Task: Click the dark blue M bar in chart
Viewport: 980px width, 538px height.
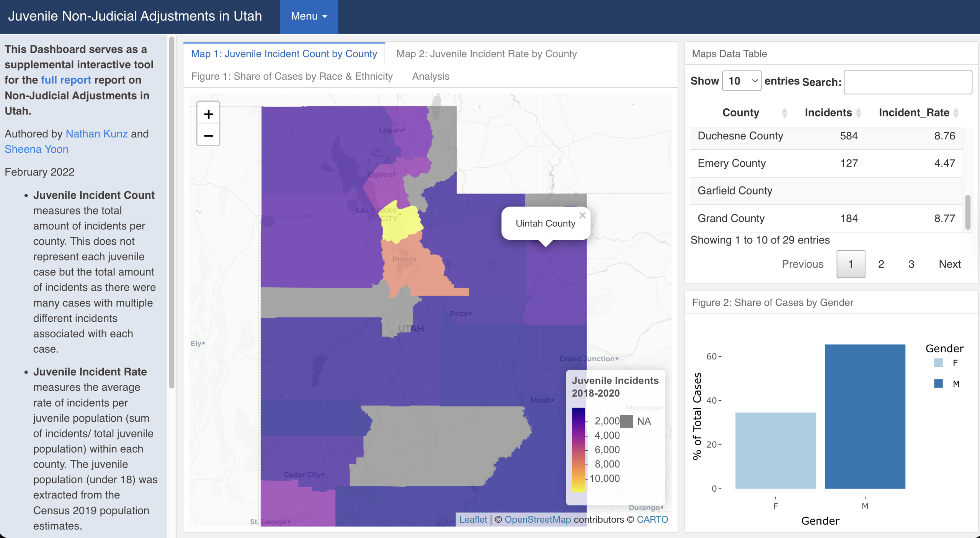Action: [865, 417]
